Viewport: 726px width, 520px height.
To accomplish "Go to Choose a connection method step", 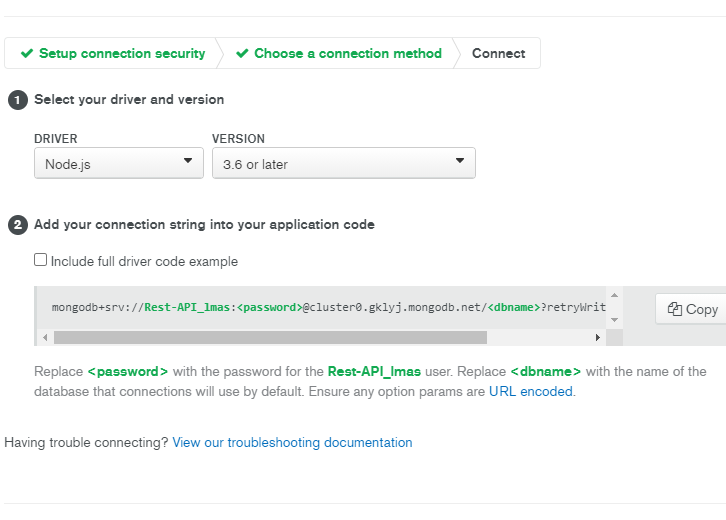I will click(339, 53).
